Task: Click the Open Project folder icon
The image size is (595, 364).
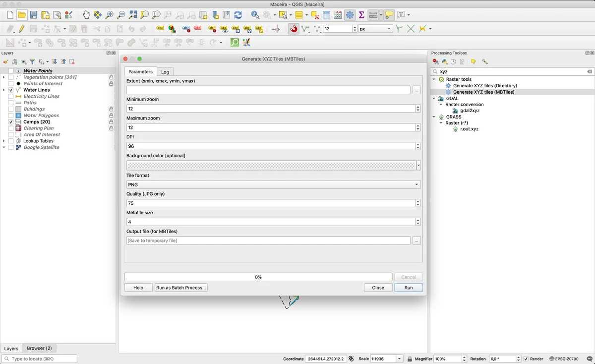Action: [21, 15]
